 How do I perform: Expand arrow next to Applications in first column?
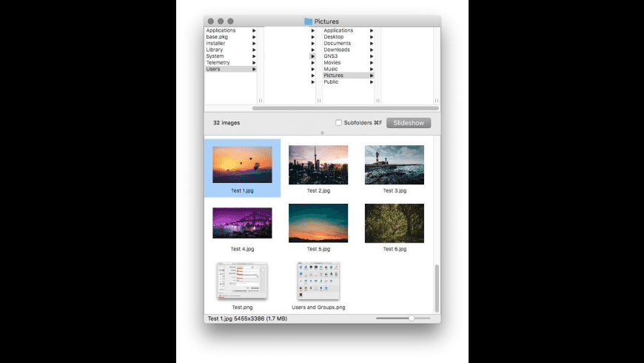point(254,30)
